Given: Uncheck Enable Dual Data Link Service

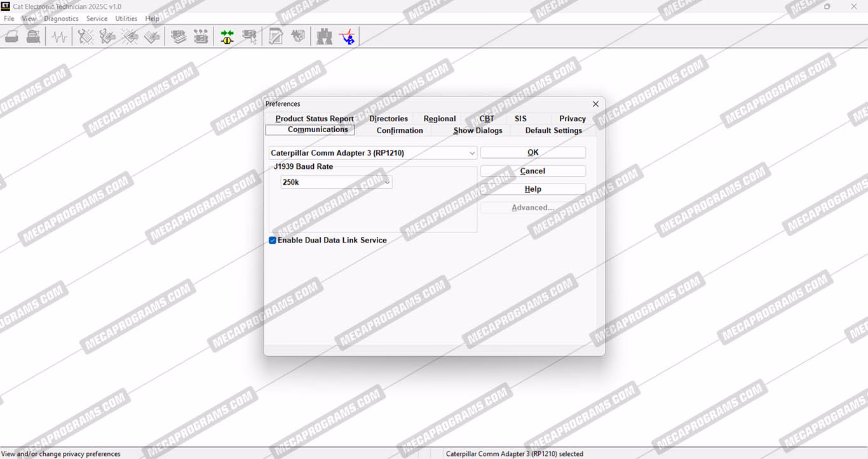Looking at the screenshot, I should click(x=273, y=241).
